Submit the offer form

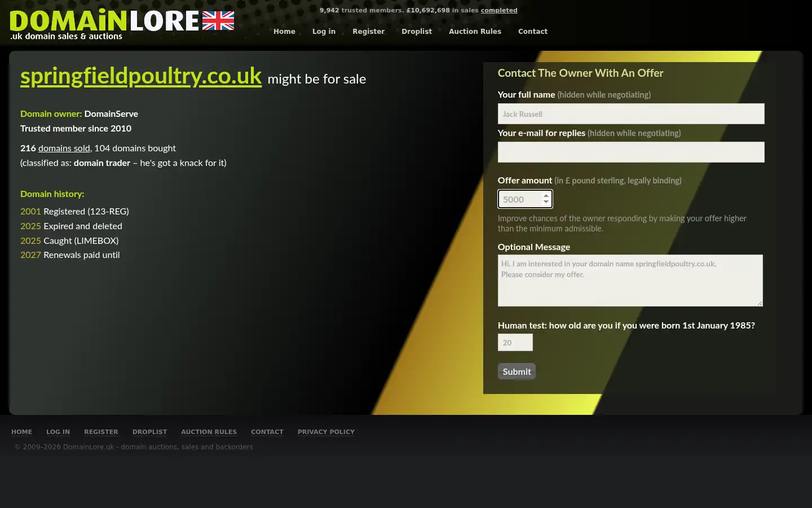(x=517, y=371)
